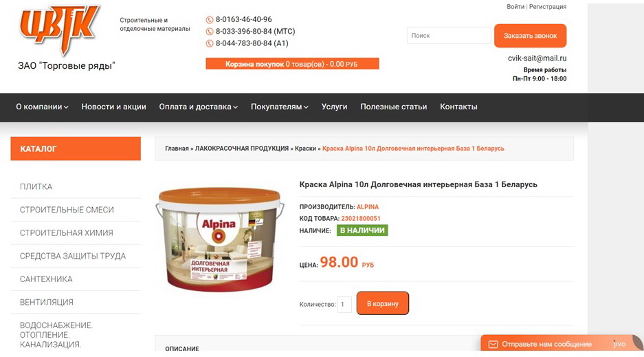This screenshot has height=357, width=644.
Task: Click the Количество quantity field
Action: pos(344,305)
